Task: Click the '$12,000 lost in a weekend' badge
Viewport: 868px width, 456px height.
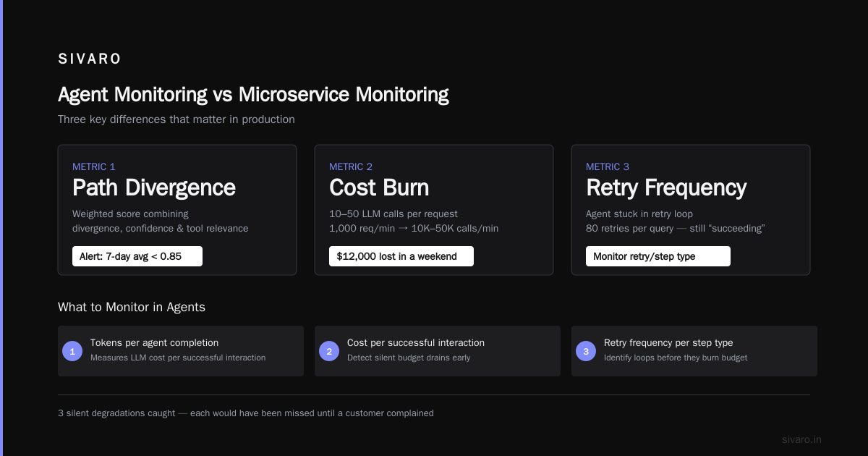Action: click(401, 256)
